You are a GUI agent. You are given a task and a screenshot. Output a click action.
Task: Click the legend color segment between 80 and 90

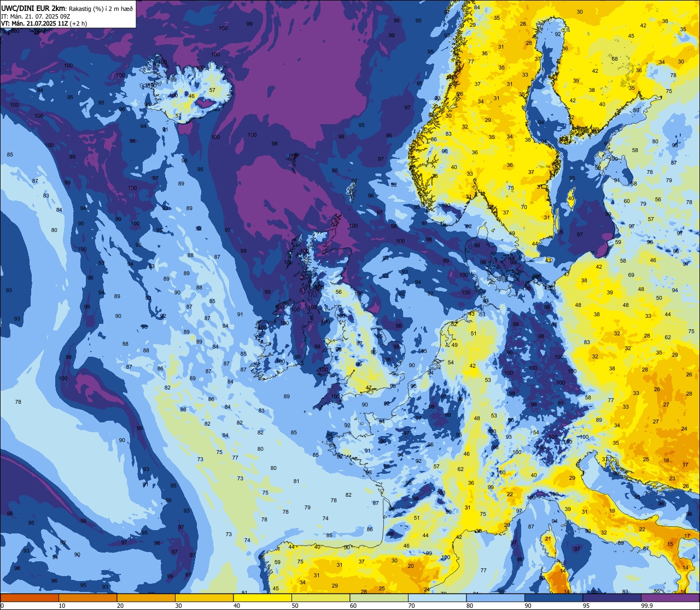click(x=495, y=597)
